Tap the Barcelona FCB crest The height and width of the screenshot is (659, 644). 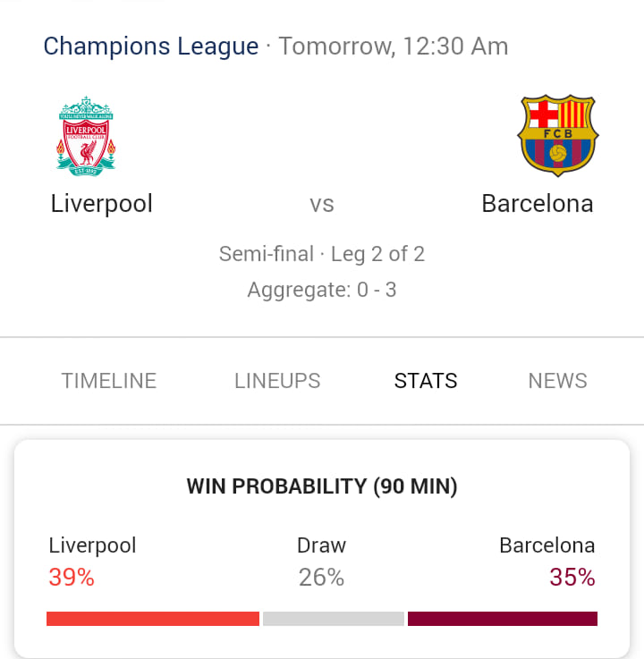[558, 135]
